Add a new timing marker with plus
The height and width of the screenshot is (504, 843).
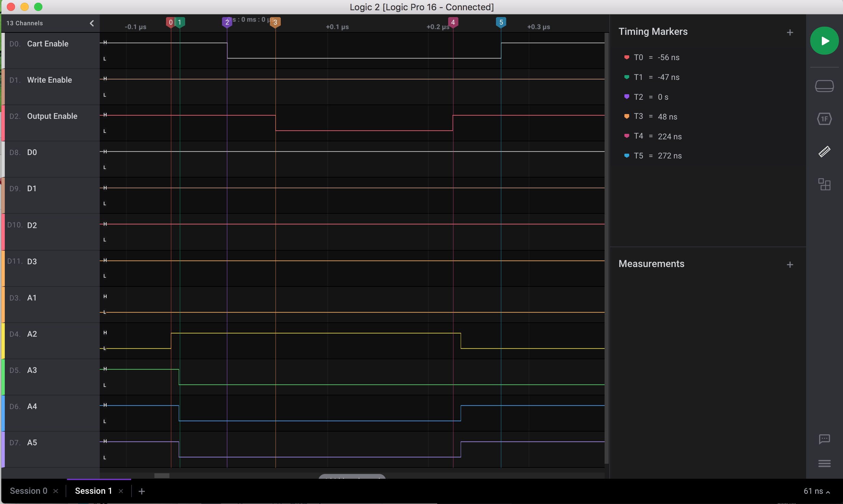point(790,32)
